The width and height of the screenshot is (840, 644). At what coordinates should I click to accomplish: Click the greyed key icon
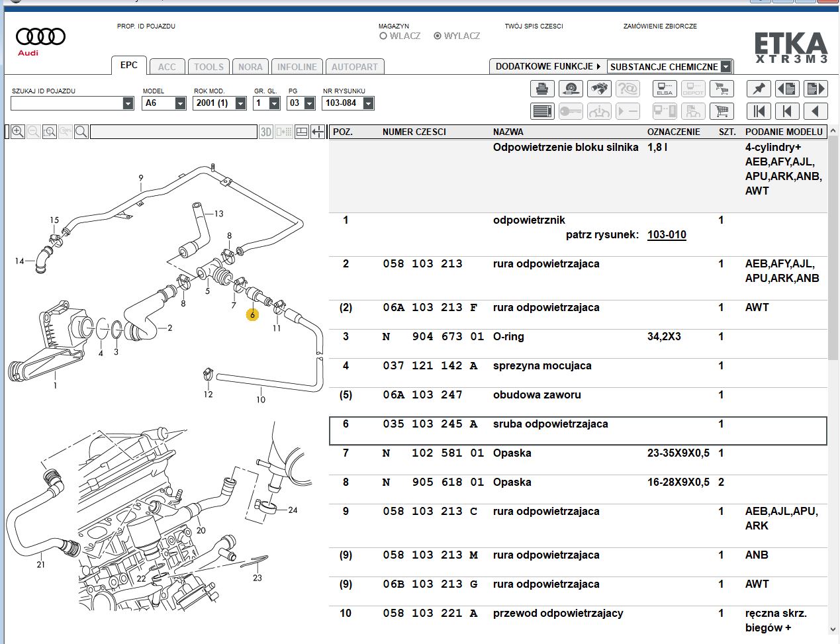pos(571,111)
